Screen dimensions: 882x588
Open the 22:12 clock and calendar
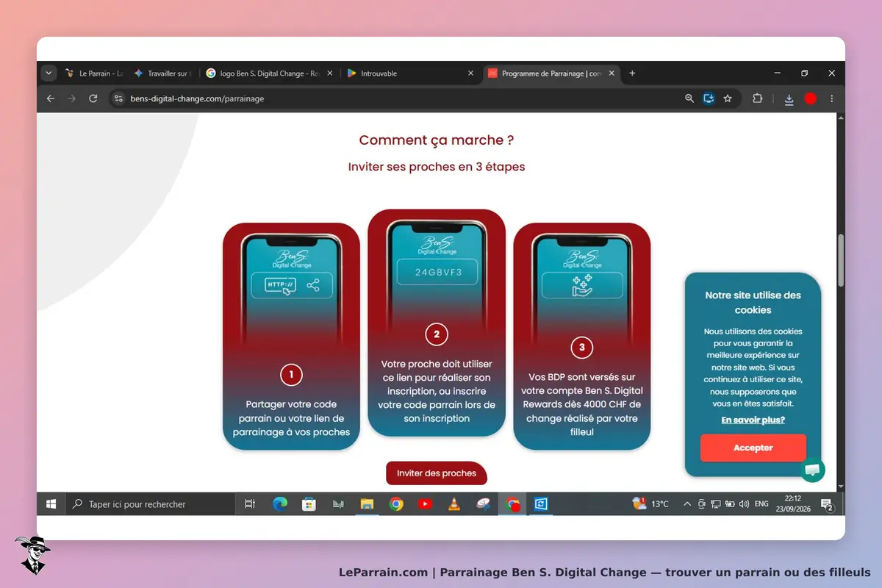click(x=793, y=504)
